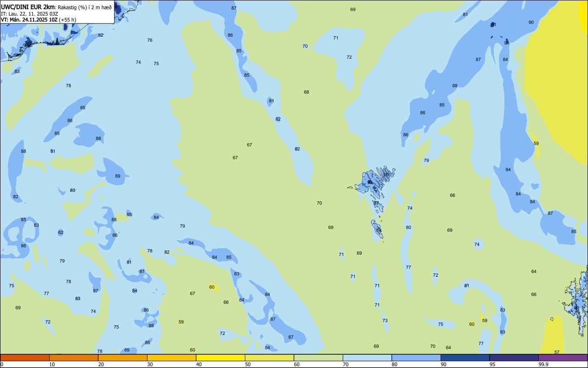This screenshot has width=588, height=368.
Task: Click the pale blue 70–80 legend swatch
Action: click(x=367, y=357)
